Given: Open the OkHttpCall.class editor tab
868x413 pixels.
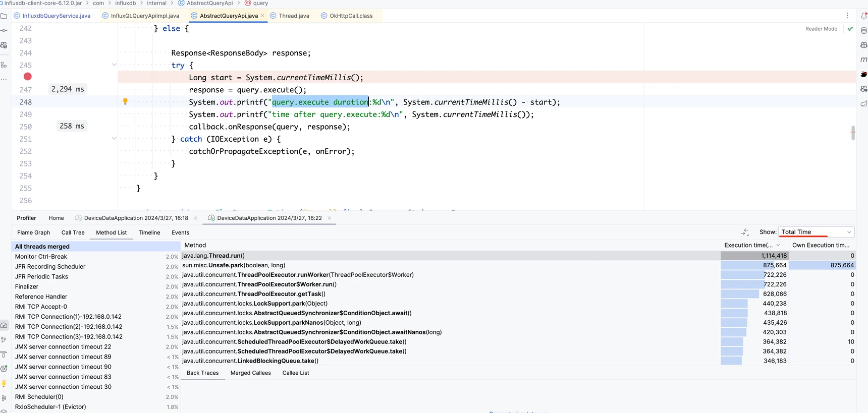Looking at the screenshot, I should pos(347,16).
